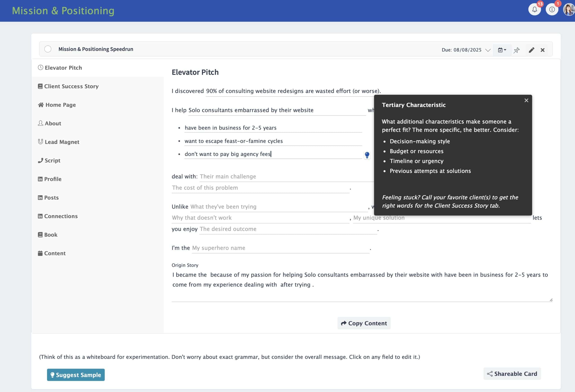
Task: Open the user profile avatar
Action: point(569,10)
